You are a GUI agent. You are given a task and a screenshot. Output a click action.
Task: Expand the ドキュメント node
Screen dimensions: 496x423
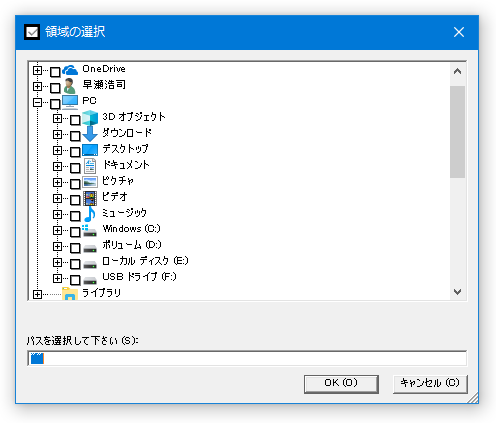click(x=57, y=166)
